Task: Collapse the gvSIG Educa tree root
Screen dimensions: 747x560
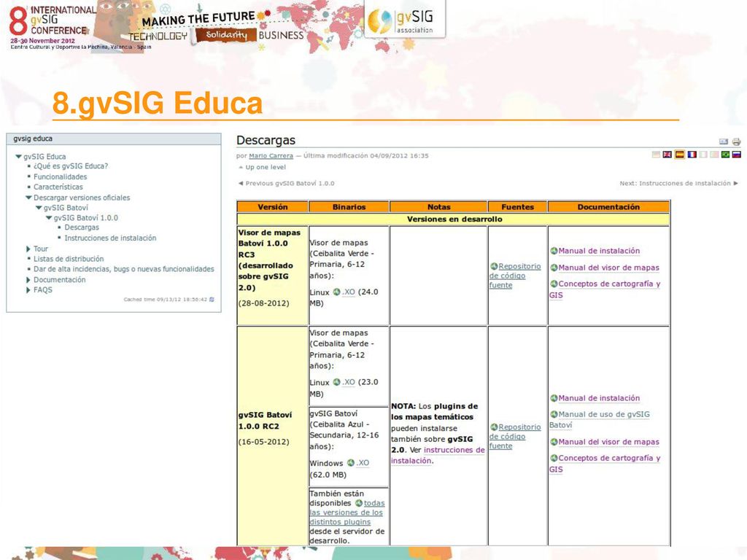Action: click(18, 156)
